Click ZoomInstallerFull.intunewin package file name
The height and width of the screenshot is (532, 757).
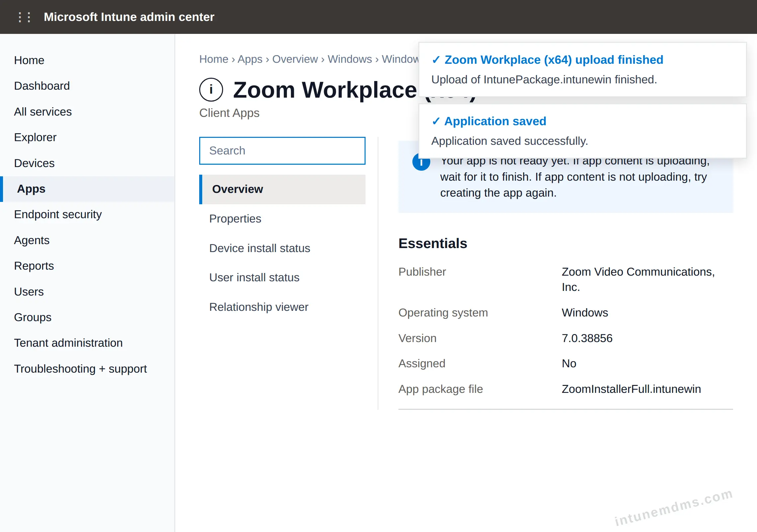631,389
